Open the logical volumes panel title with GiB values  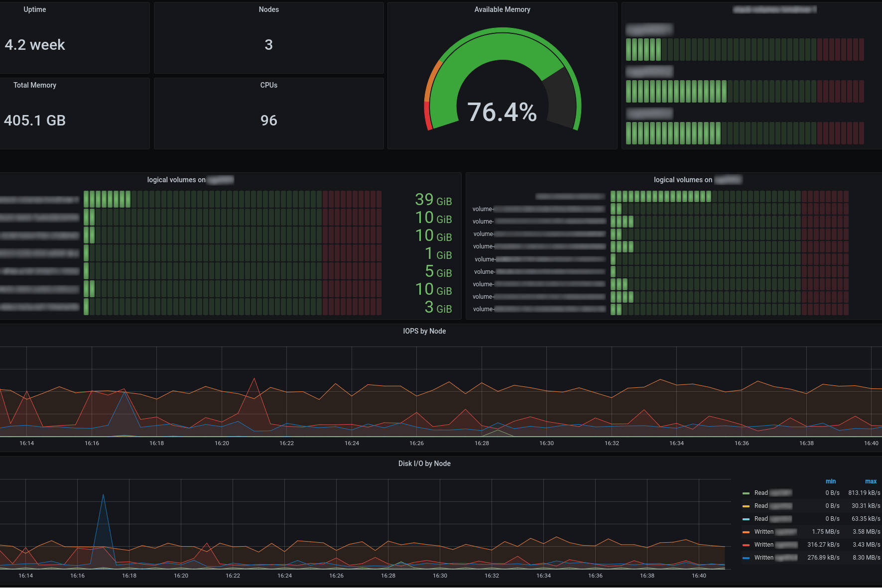pyautogui.click(x=190, y=180)
